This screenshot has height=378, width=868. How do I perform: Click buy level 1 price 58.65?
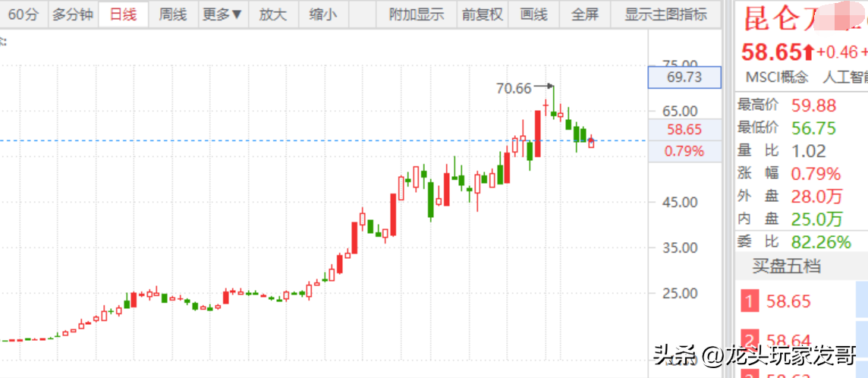click(x=788, y=301)
